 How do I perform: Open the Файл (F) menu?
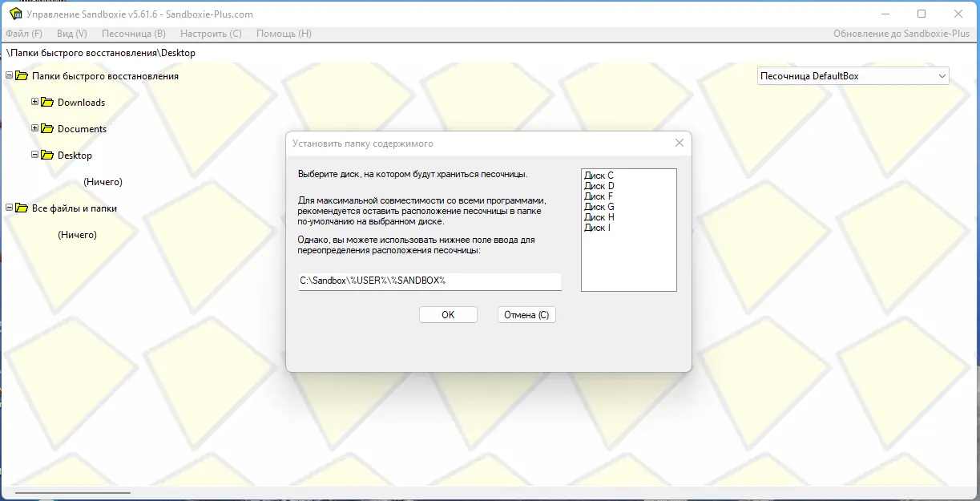[24, 34]
